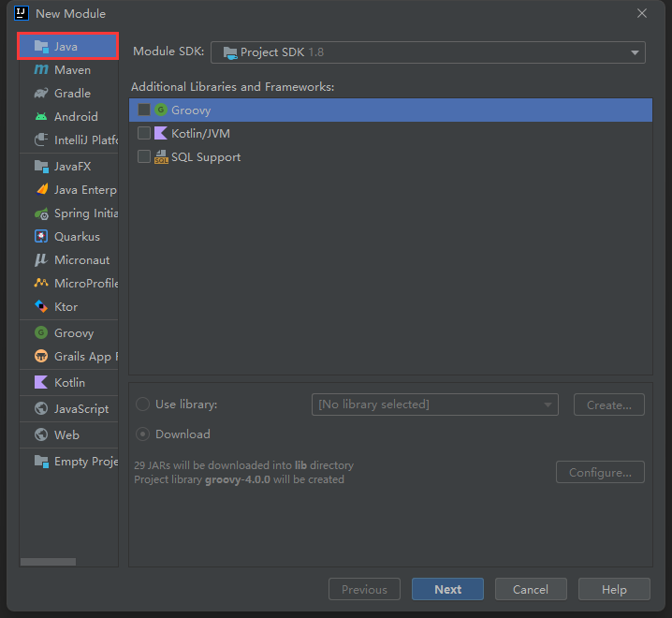
Task: Click the Web label in sidebar
Action: 66,435
